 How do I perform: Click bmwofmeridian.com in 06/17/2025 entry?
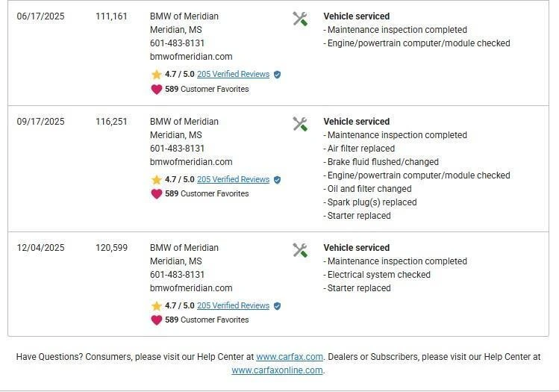191,57
